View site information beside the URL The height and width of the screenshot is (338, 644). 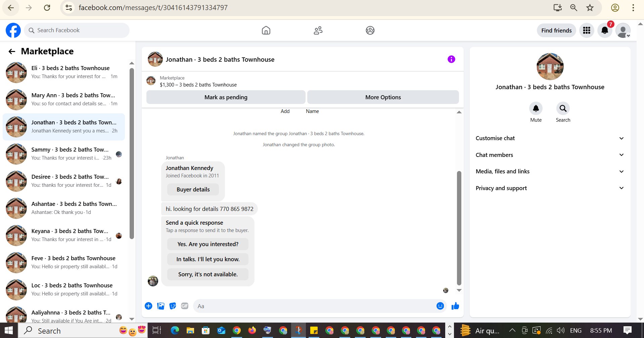pyautogui.click(x=69, y=8)
